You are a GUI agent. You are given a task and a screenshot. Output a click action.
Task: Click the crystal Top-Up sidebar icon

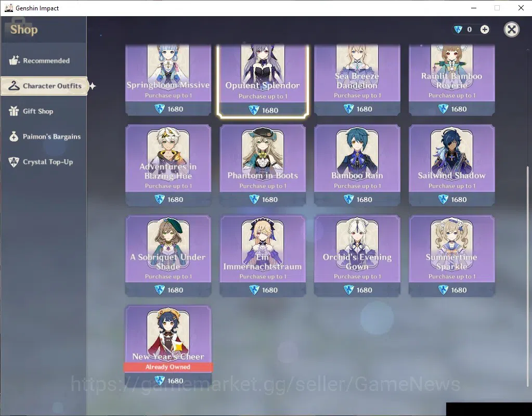[x=14, y=162]
